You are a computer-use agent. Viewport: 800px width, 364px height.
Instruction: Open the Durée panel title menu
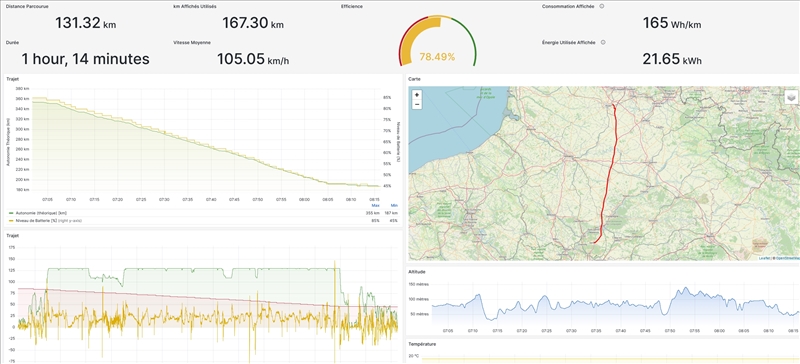[12, 43]
